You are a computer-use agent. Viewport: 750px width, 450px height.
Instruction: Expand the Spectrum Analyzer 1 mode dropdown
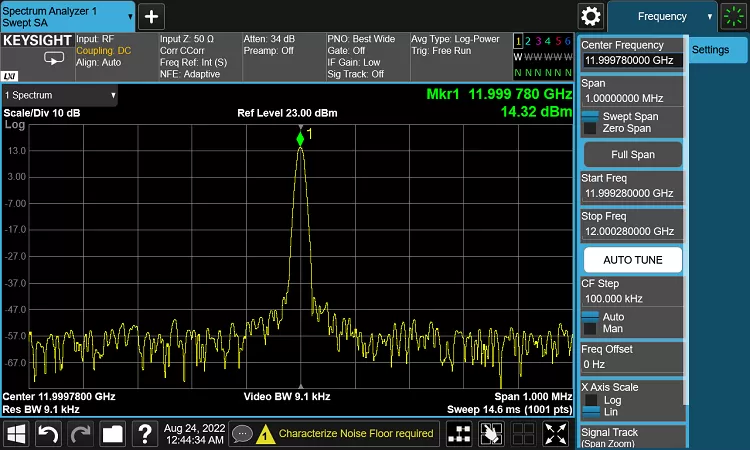click(67, 16)
